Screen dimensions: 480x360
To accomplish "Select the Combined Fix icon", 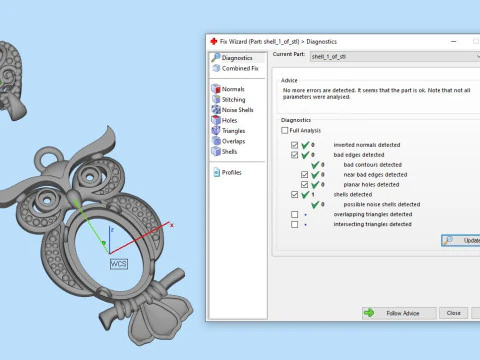I will tap(216, 68).
